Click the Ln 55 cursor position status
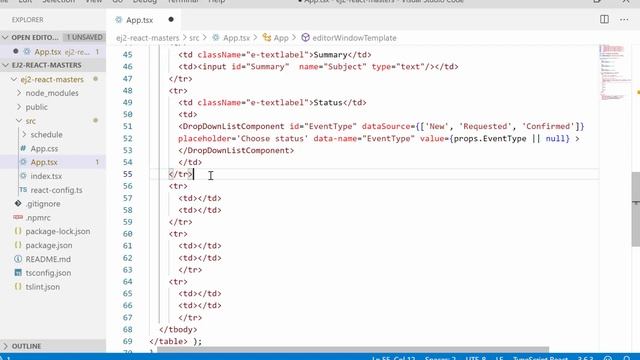The width and height of the screenshot is (640, 360). (393, 358)
